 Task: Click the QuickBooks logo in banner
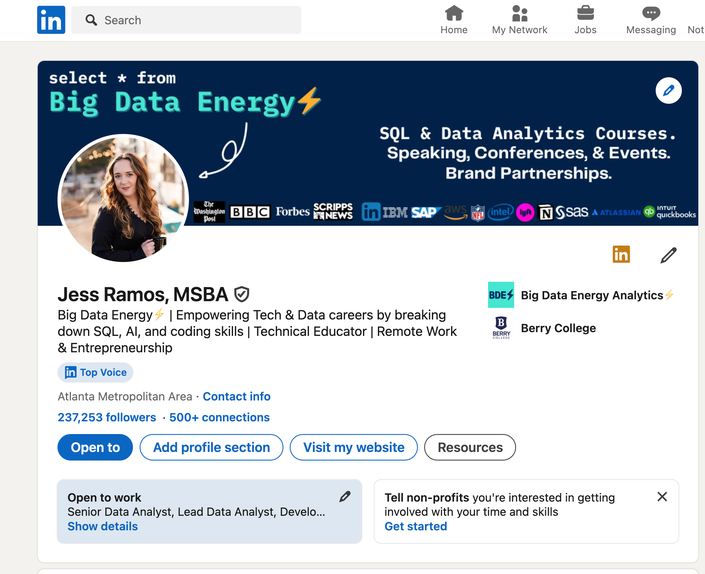click(x=670, y=212)
